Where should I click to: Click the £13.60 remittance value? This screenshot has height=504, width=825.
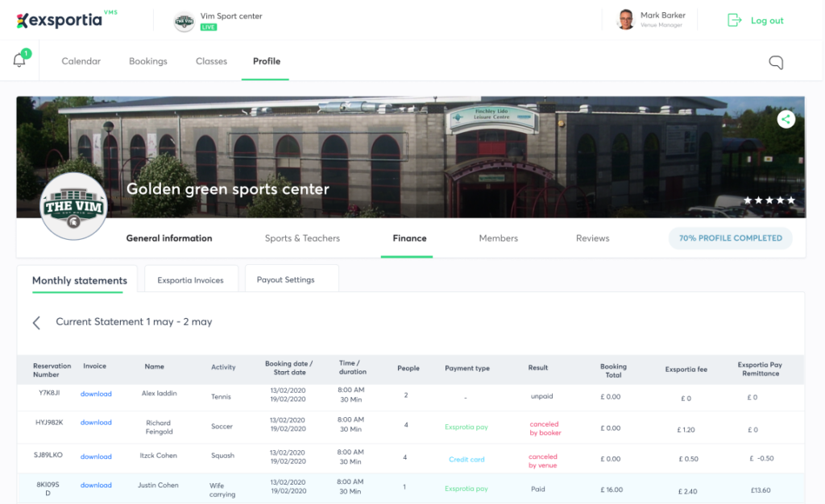(x=761, y=490)
